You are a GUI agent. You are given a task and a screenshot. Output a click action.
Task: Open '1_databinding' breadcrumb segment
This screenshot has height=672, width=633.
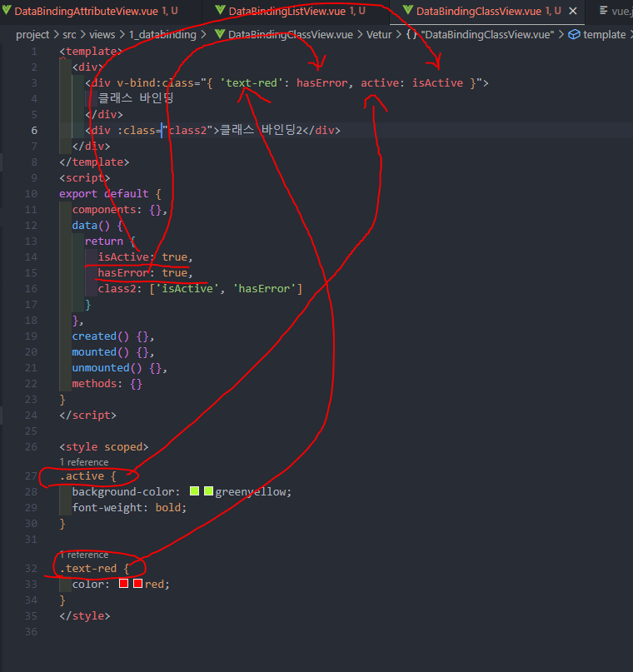coord(163,35)
